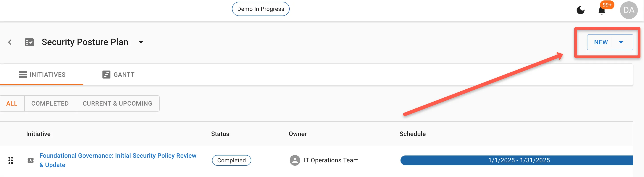
Task: Click the Security Posture Plan title text
Action: point(85,42)
